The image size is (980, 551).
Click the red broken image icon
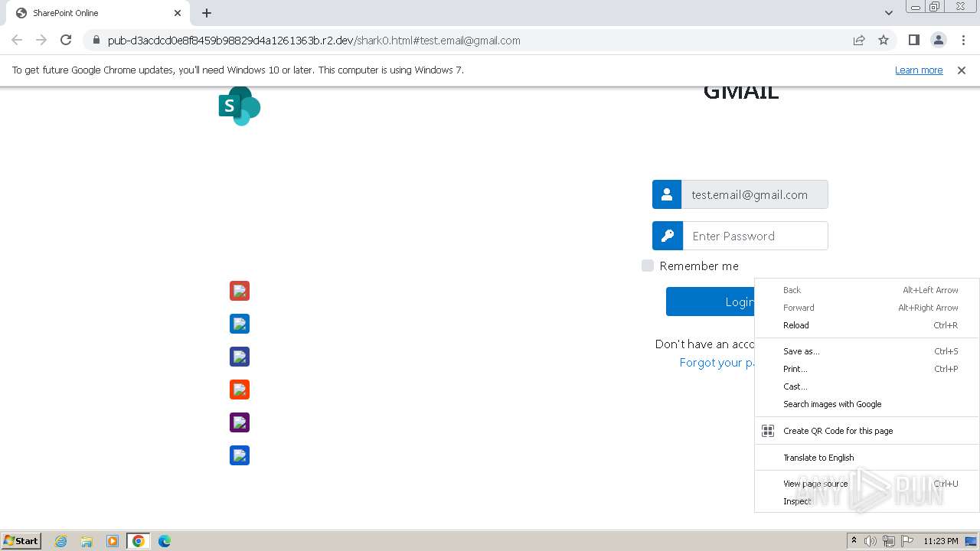pyautogui.click(x=240, y=291)
